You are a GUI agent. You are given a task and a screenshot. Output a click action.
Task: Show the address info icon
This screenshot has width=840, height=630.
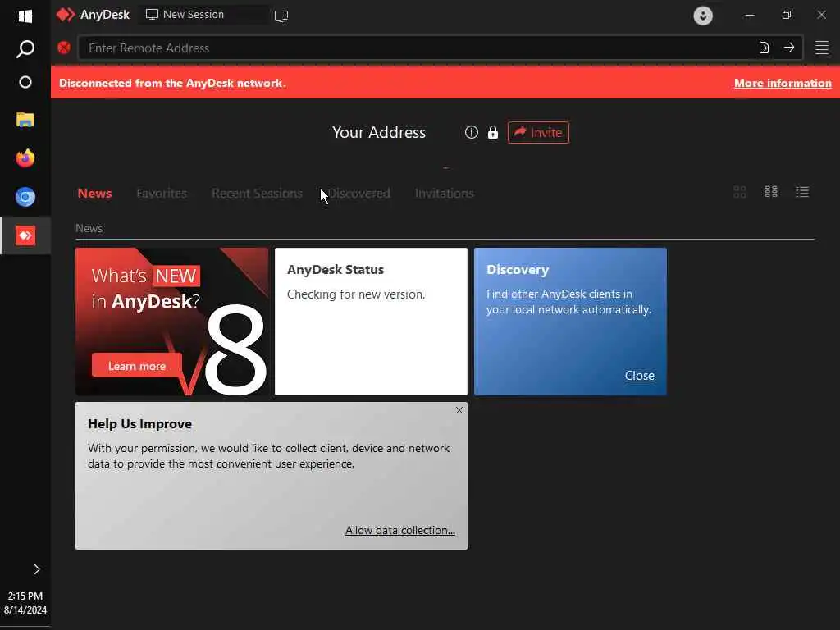(x=472, y=132)
